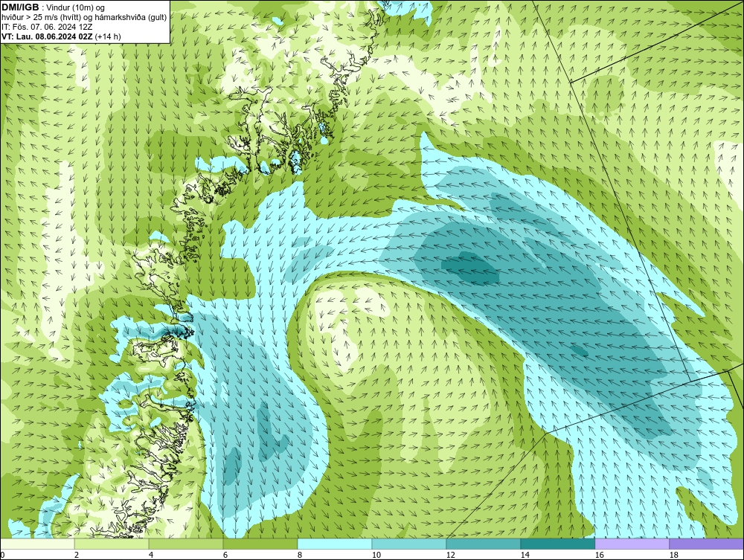Click the 6-8 m/s olive green swatch
Image resolution: width=744 pixels, height=560 pixels.
[260, 544]
